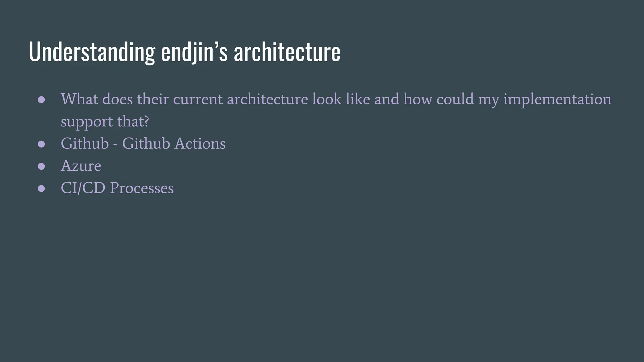Click the word "implementation" in the first bullet
Image resolution: width=644 pixels, height=362 pixels.
pos(557,100)
